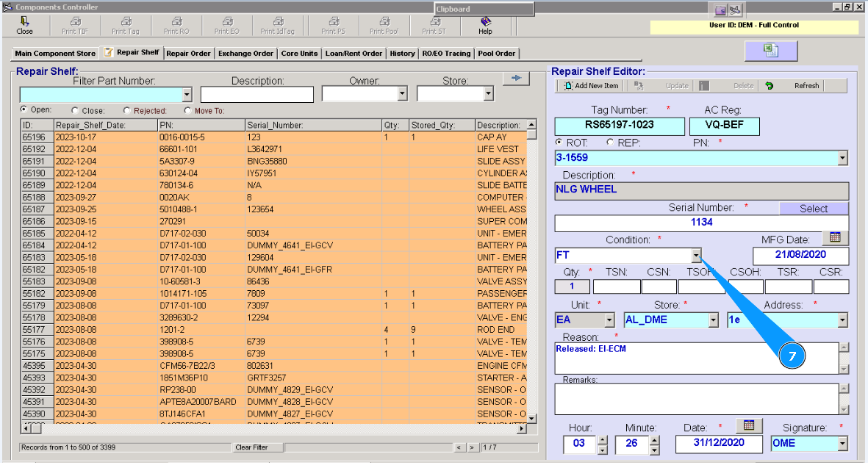
Task: Click the blue arrow filter button
Action: point(516,78)
